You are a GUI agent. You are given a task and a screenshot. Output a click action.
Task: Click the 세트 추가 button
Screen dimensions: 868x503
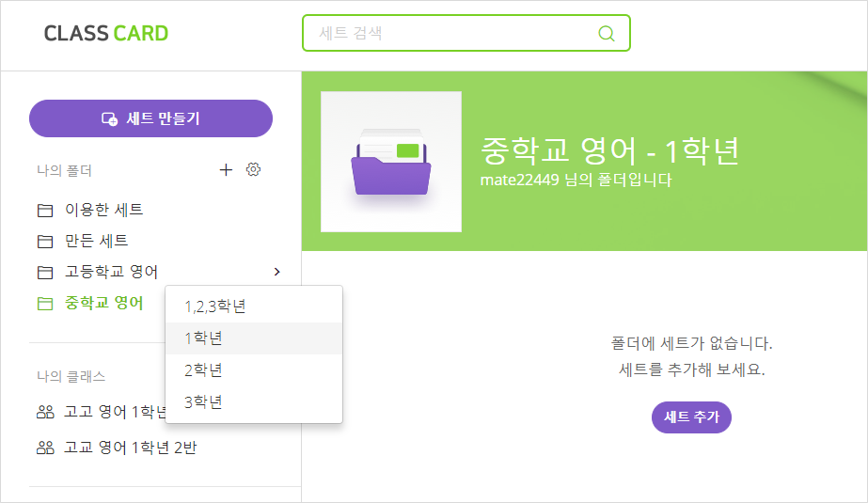click(691, 417)
